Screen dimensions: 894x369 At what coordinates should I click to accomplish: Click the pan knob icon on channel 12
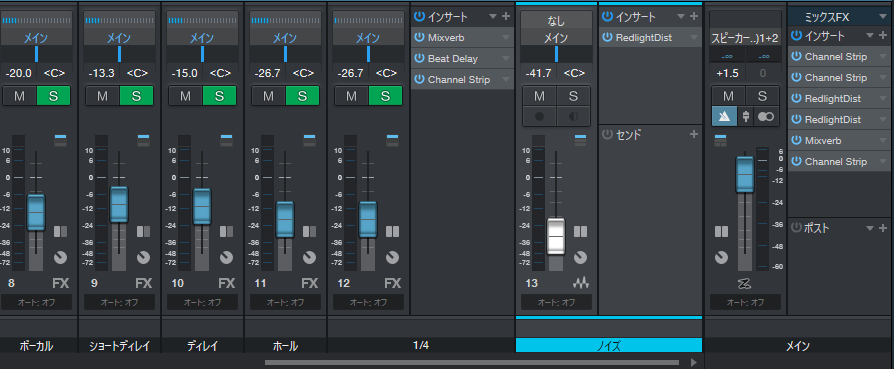(x=392, y=257)
